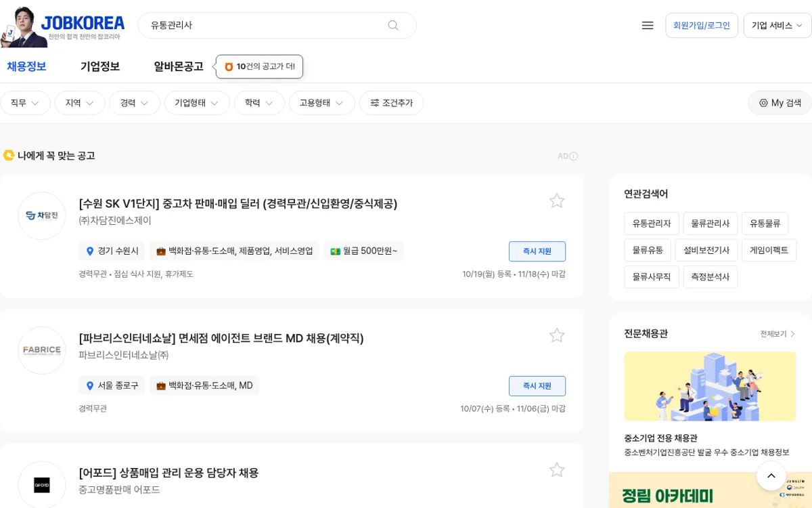The width and height of the screenshot is (812, 508).
Task: Click company name ㈜차담진에스제이
Action: click(115, 221)
